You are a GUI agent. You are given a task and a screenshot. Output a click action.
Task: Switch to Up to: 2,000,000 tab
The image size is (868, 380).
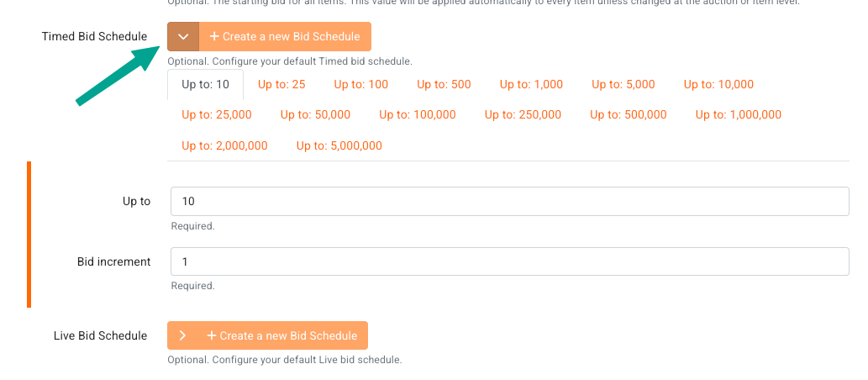[x=224, y=146]
